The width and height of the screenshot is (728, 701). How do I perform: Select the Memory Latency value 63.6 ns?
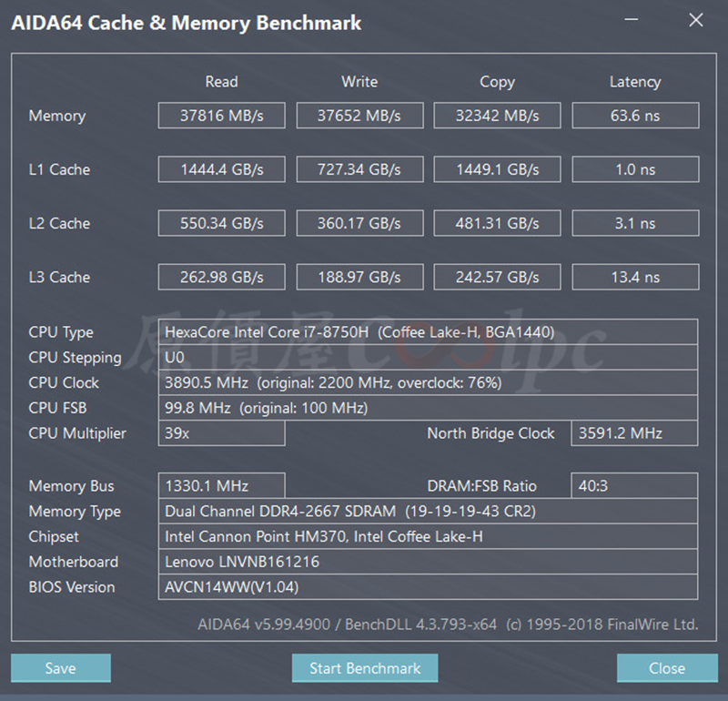[x=634, y=116]
